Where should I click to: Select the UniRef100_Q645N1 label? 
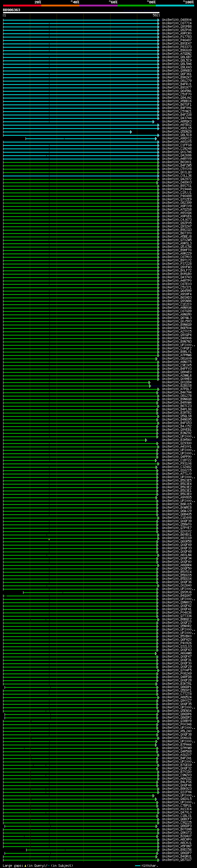tap(177, 91)
